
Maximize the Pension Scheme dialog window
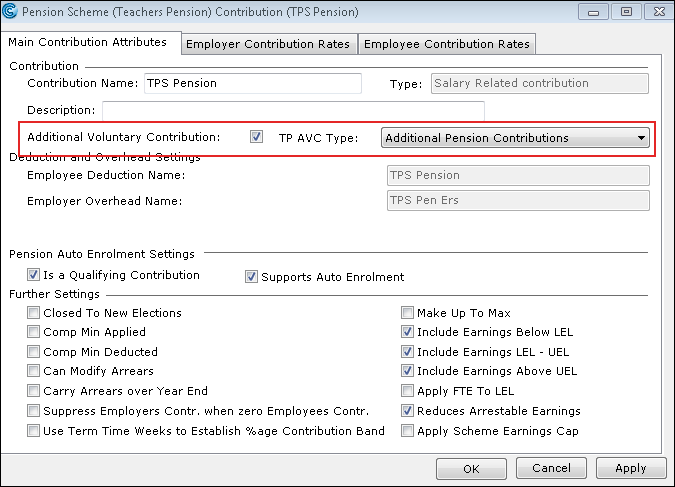coord(626,12)
